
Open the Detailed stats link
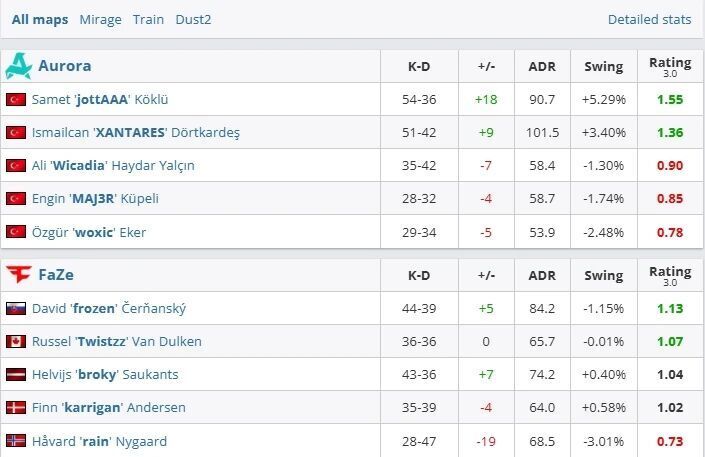(649, 19)
